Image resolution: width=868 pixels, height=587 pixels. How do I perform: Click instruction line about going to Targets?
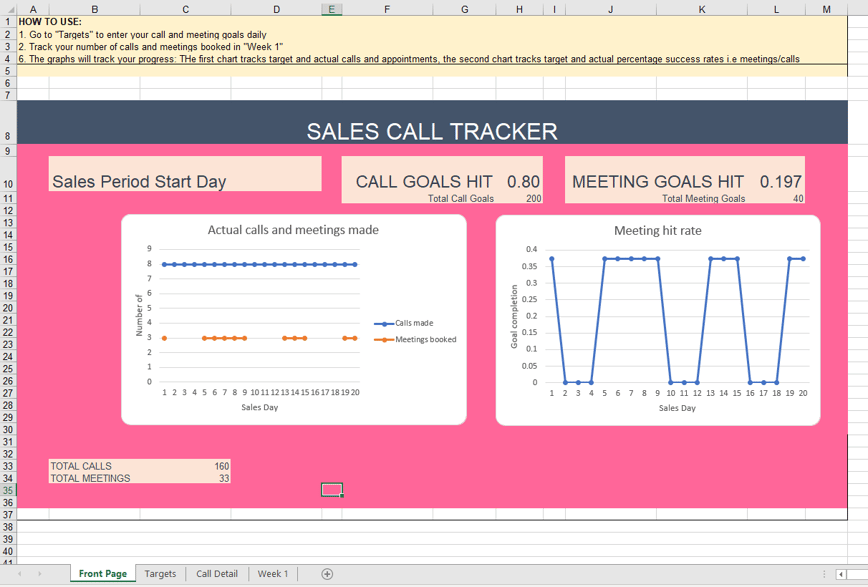click(142, 34)
